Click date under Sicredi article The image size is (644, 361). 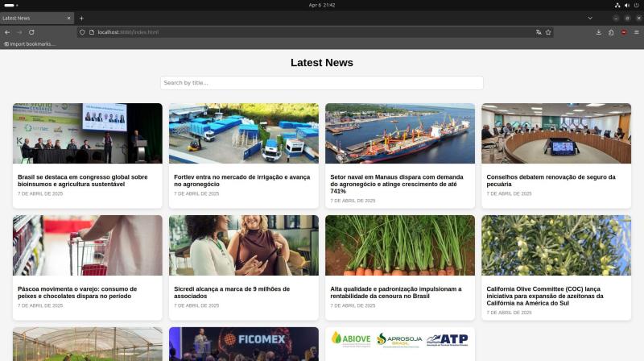click(x=196, y=305)
